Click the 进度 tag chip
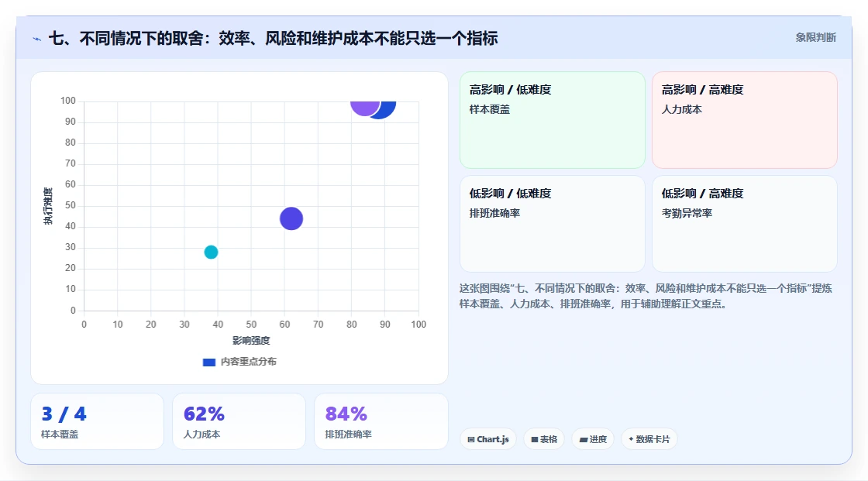This screenshot has height=481, width=868. (593, 439)
